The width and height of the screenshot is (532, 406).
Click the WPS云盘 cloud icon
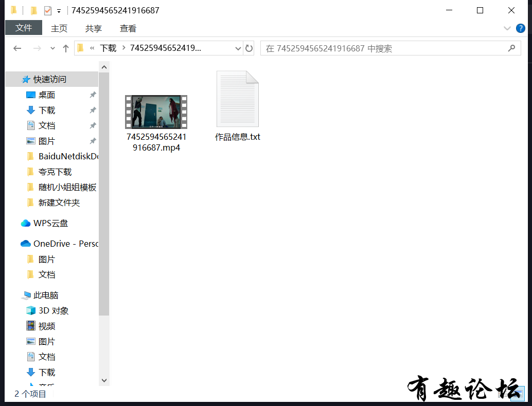[x=25, y=223]
